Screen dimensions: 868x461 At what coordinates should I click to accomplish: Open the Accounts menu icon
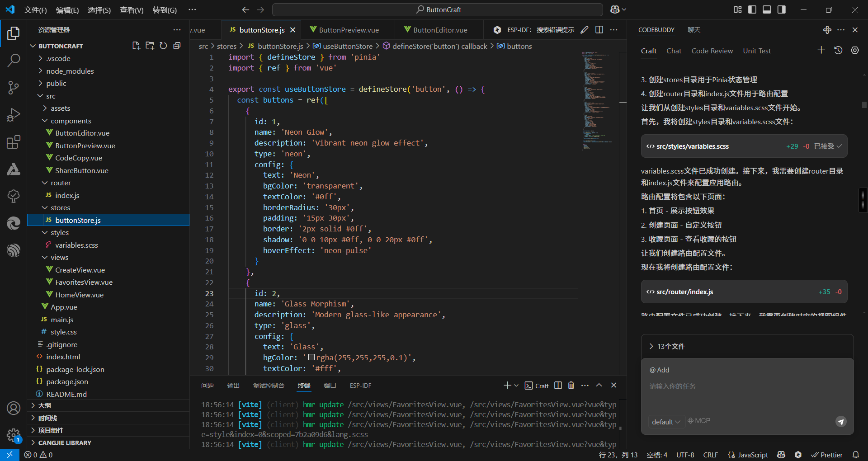pyautogui.click(x=14, y=408)
